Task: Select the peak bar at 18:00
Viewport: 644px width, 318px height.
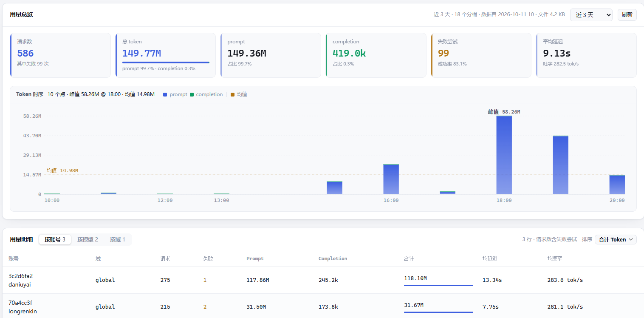Action: (504, 155)
